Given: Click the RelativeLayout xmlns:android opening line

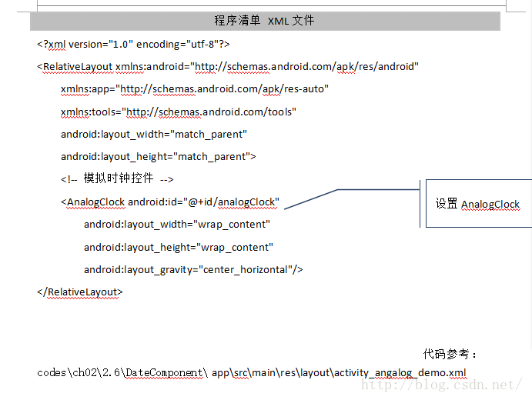Looking at the screenshot, I should pos(228,67).
